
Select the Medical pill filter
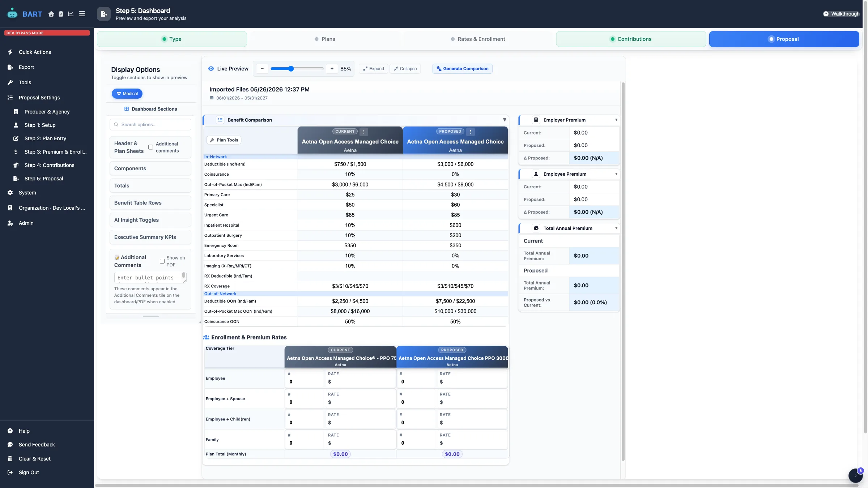click(x=127, y=94)
